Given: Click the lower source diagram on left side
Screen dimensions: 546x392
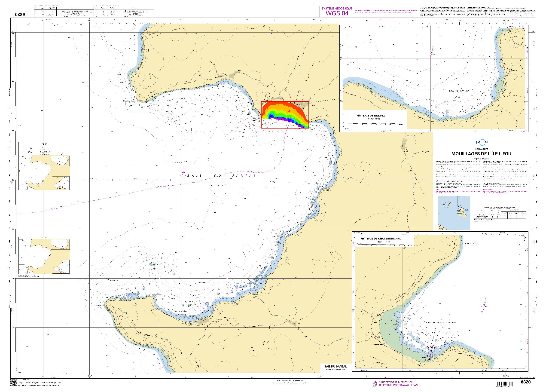Looking at the screenshot, I should tap(44, 255).
